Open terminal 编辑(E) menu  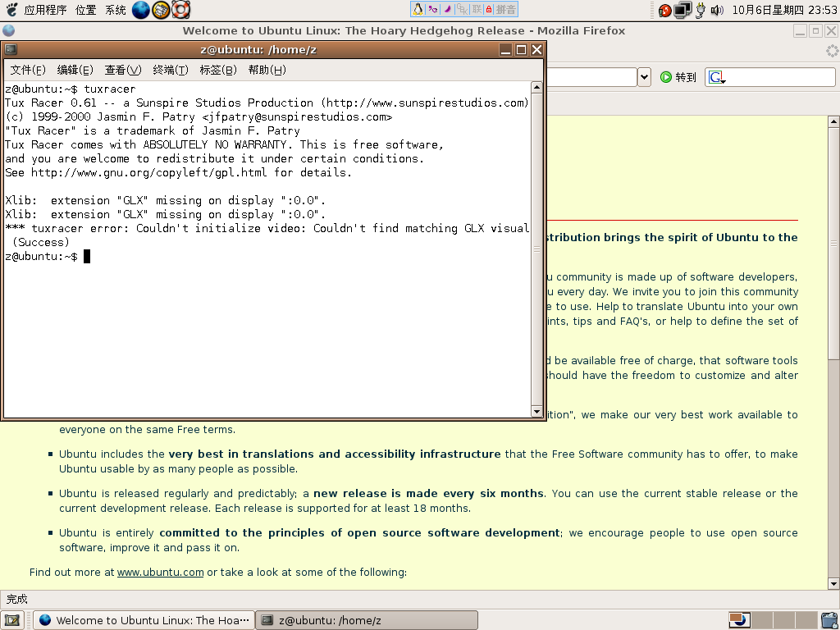point(75,70)
